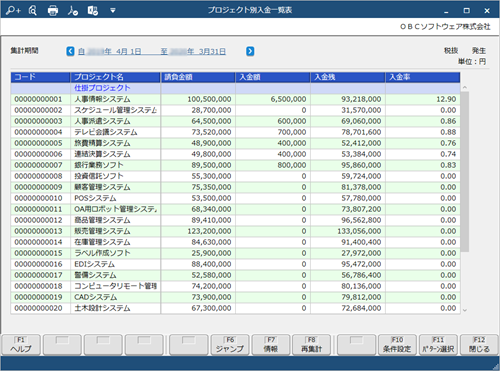
Task: Click the vertical scrollbar thumb
Action: coord(465,172)
